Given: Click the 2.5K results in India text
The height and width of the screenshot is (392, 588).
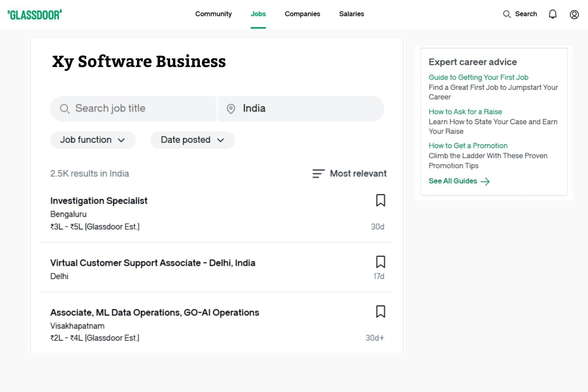Looking at the screenshot, I should click(x=90, y=173).
